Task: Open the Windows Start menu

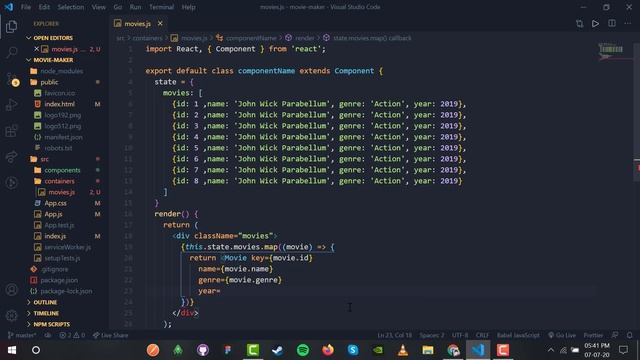Action: click(11, 350)
